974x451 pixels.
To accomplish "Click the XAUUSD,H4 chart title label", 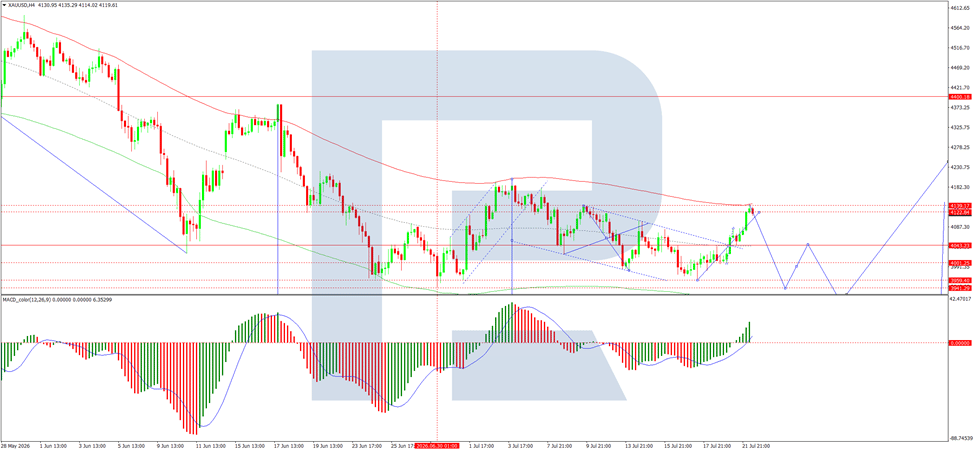I will (x=24, y=5).
